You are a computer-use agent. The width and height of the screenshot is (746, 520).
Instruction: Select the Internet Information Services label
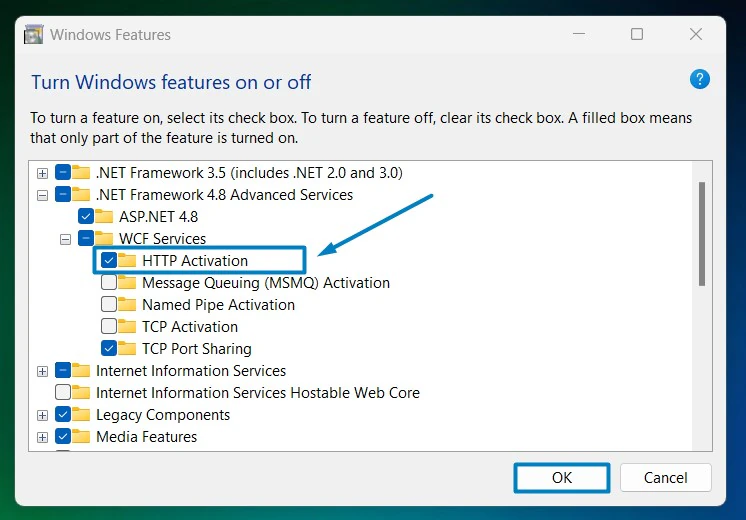(191, 371)
